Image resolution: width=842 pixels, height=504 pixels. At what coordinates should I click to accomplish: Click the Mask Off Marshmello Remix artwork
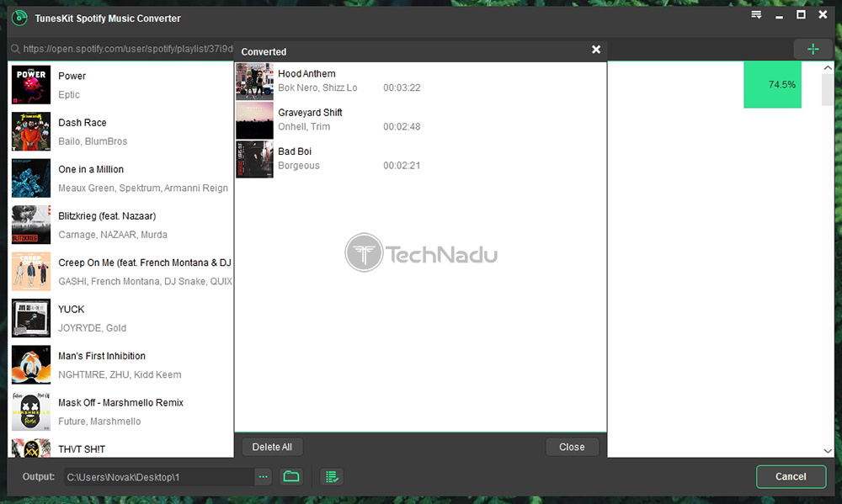[31, 411]
